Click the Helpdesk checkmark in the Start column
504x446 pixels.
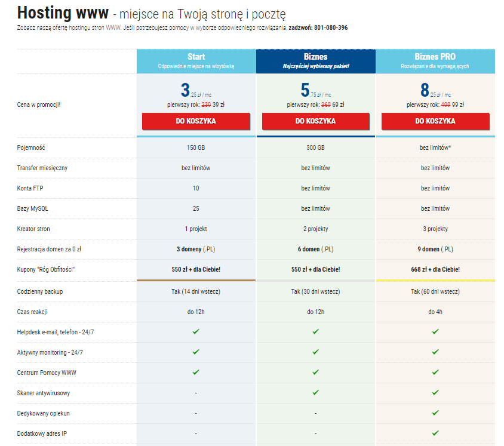196,331
